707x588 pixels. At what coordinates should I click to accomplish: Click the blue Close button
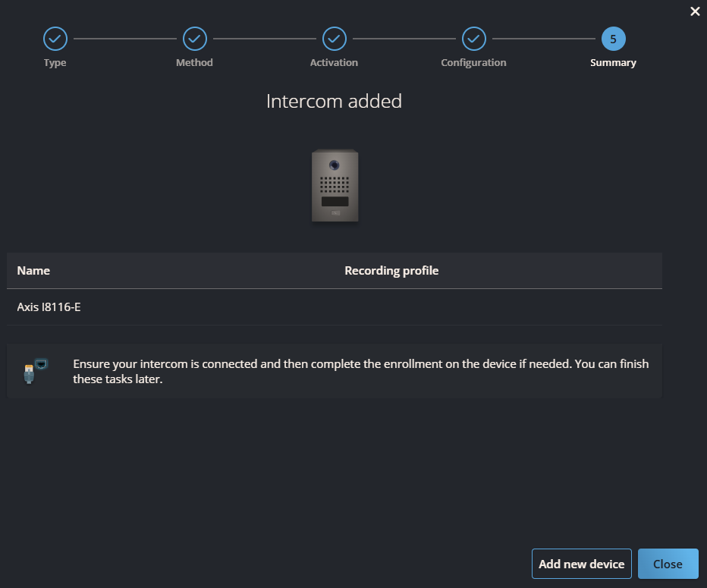point(668,564)
